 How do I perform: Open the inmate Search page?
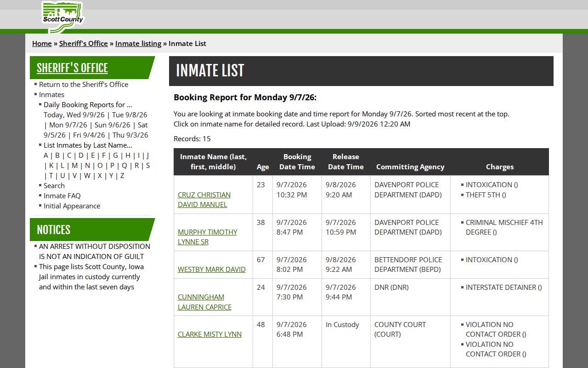54,185
